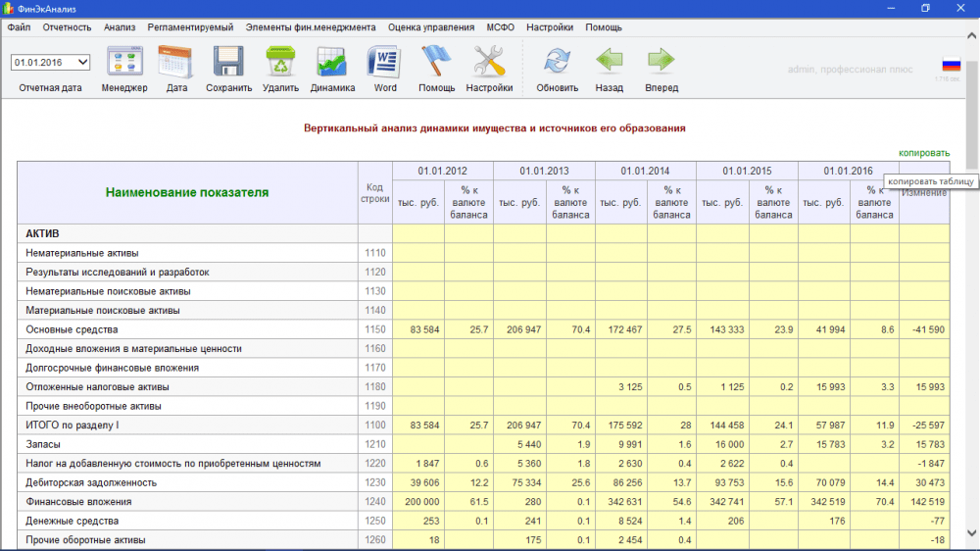Open the Помощь menu in menu bar

pos(603,27)
